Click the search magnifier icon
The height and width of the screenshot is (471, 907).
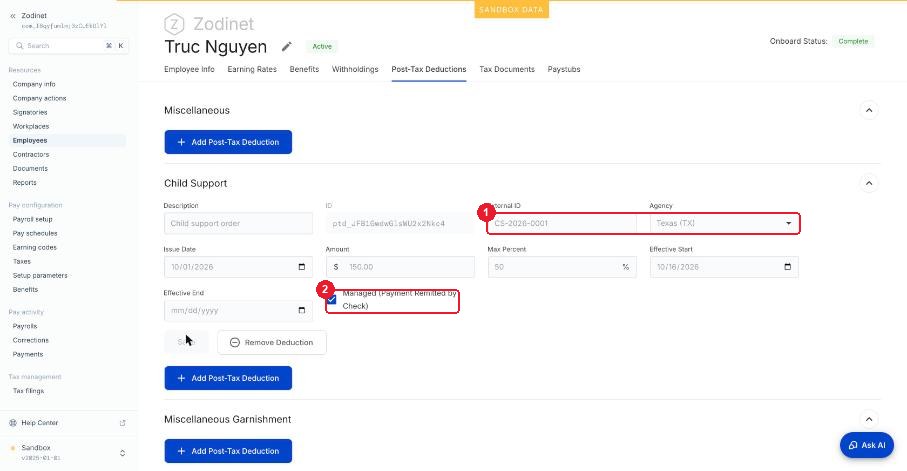pos(20,46)
